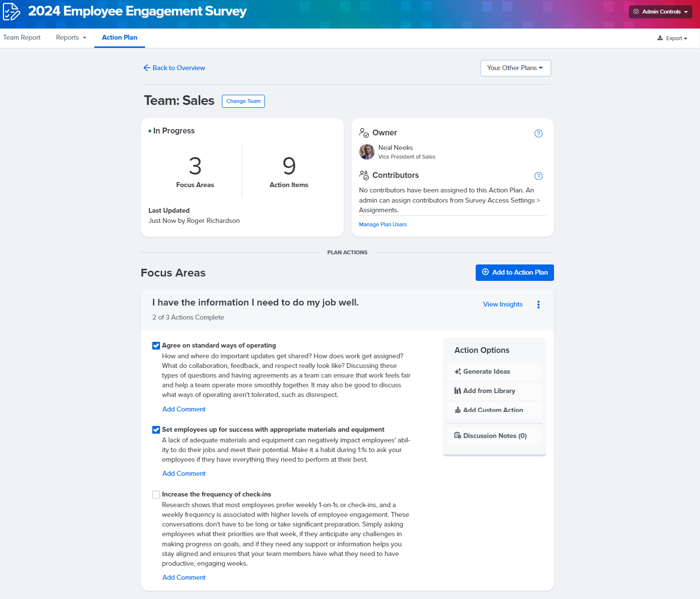
Task: Expand the Your Other Plans dropdown
Action: pos(515,68)
